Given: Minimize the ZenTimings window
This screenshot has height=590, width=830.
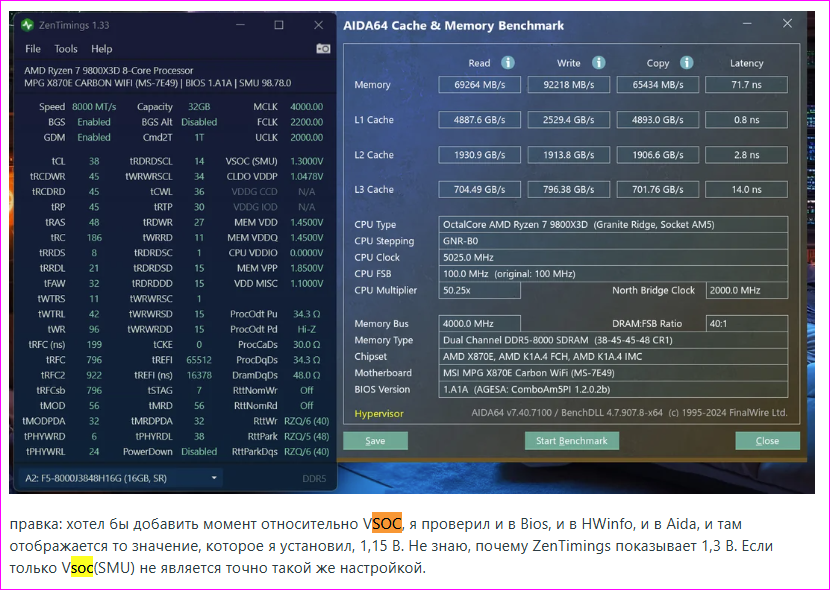Looking at the screenshot, I should [x=240, y=25].
